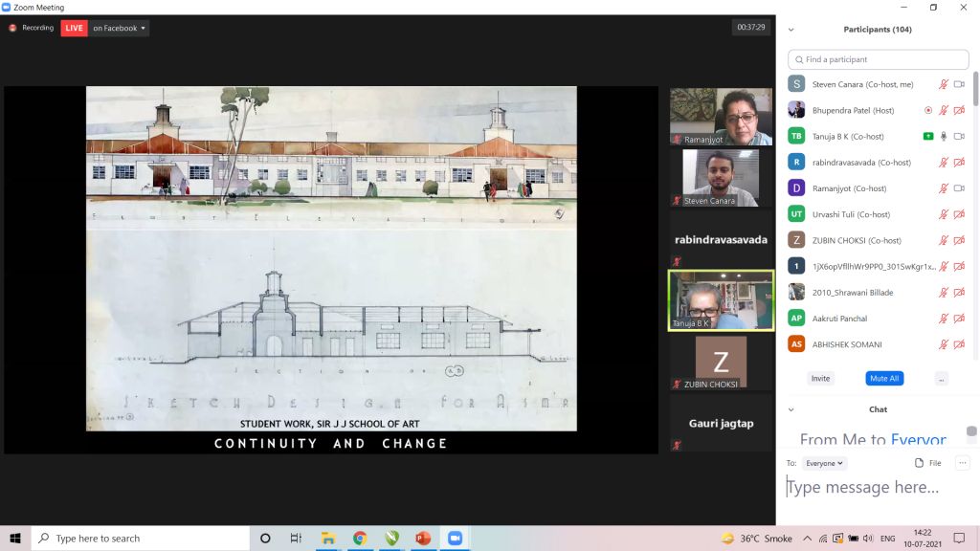980x551 pixels.
Task: Select ABHISHEK SOMANI participant row
Action: [x=879, y=344]
